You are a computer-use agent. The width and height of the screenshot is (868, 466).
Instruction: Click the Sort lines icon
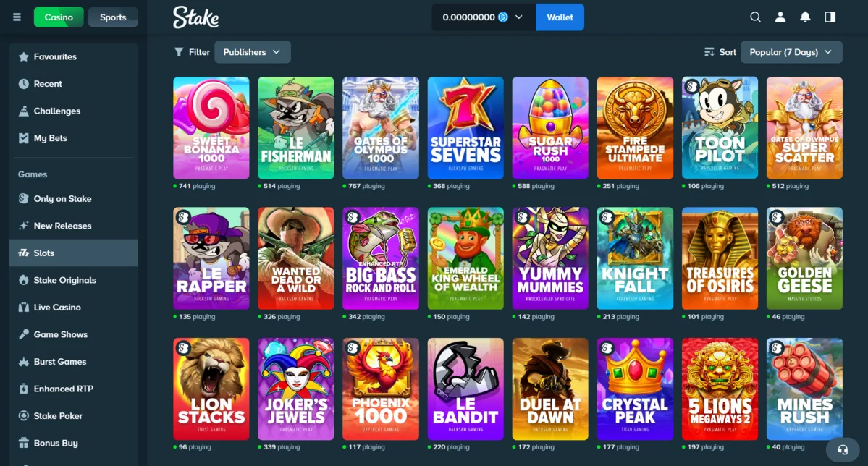click(x=709, y=52)
